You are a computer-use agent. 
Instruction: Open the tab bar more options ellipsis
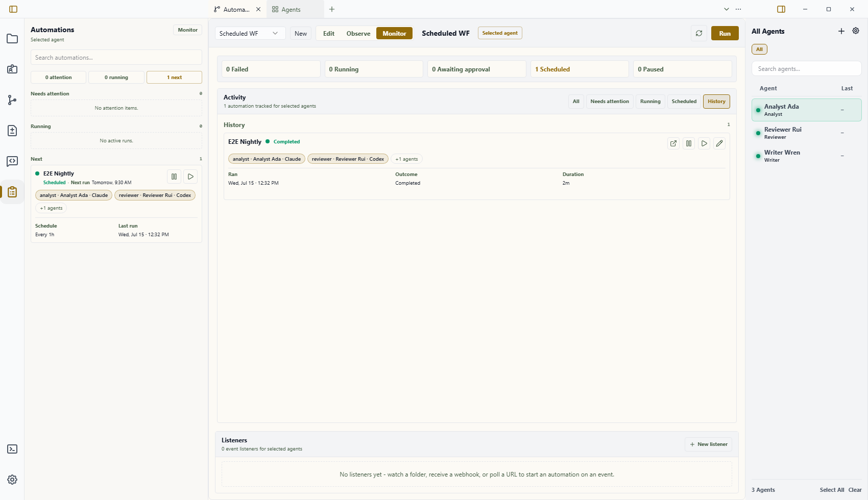click(x=738, y=9)
